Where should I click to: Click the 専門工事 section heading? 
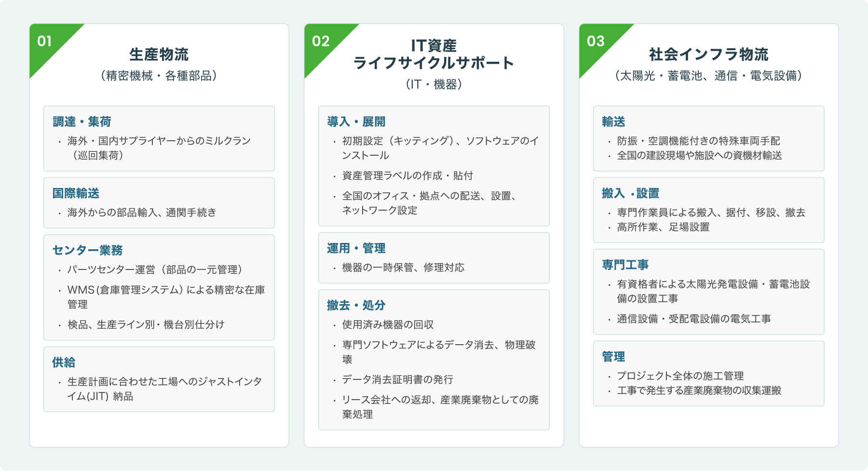tap(625, 265)
